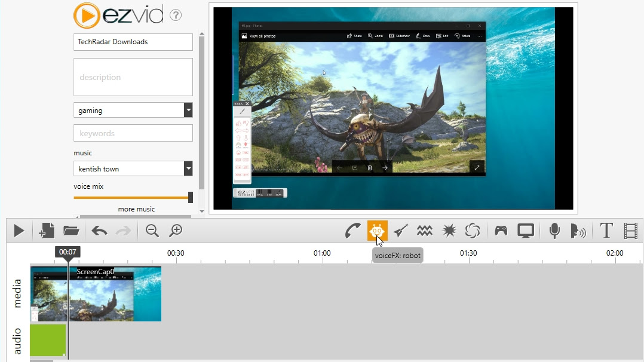Select the swirl voiceFX icon
This screenshot has width=644, height=362.
[x=473, y=231]
